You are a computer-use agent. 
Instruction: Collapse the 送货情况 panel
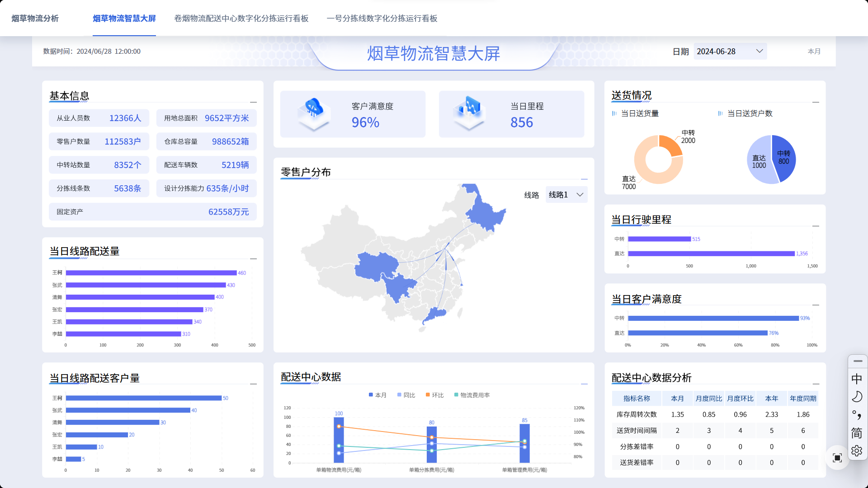(816, 102)
